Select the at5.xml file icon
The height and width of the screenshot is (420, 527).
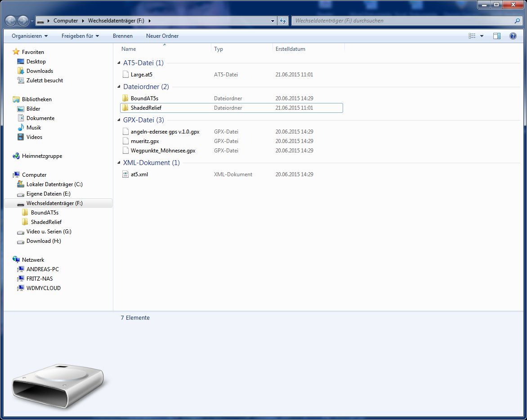(125, 174)
